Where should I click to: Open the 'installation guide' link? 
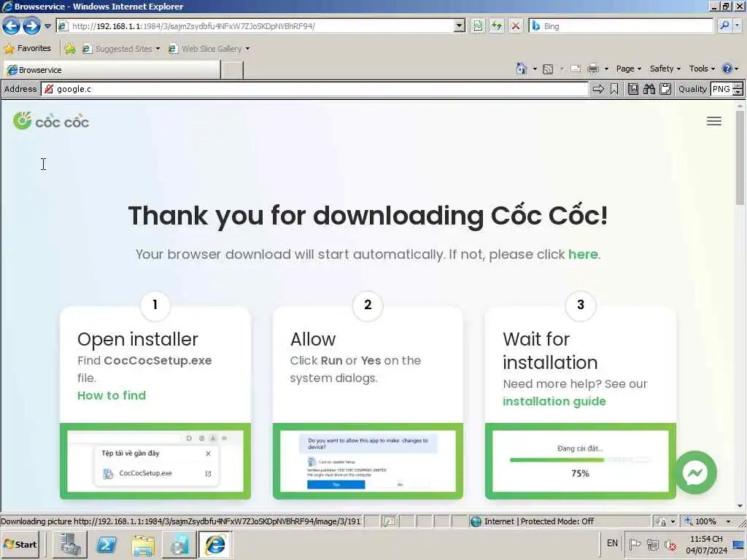click(554, 401)
